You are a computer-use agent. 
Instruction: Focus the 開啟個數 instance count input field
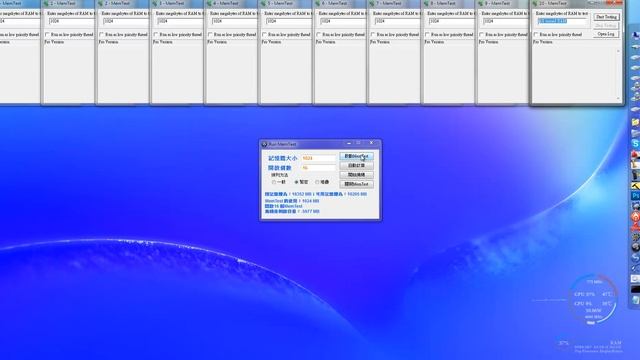point(318,168)
